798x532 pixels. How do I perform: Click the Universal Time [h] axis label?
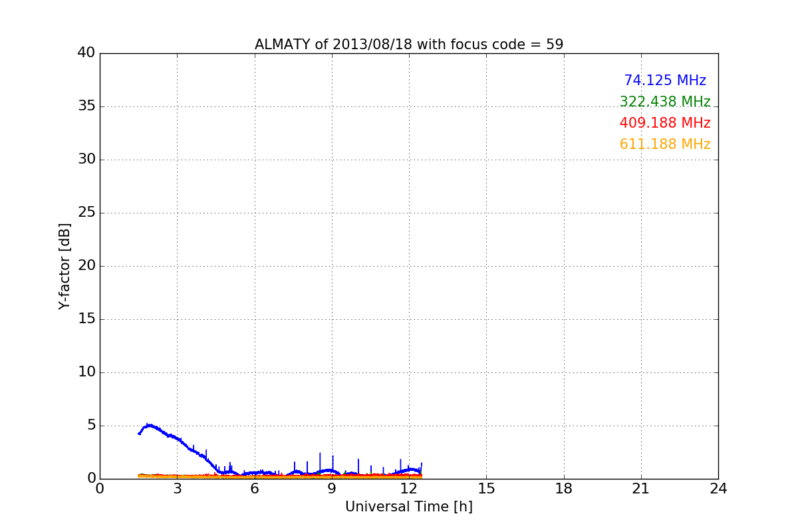(409, 507)
